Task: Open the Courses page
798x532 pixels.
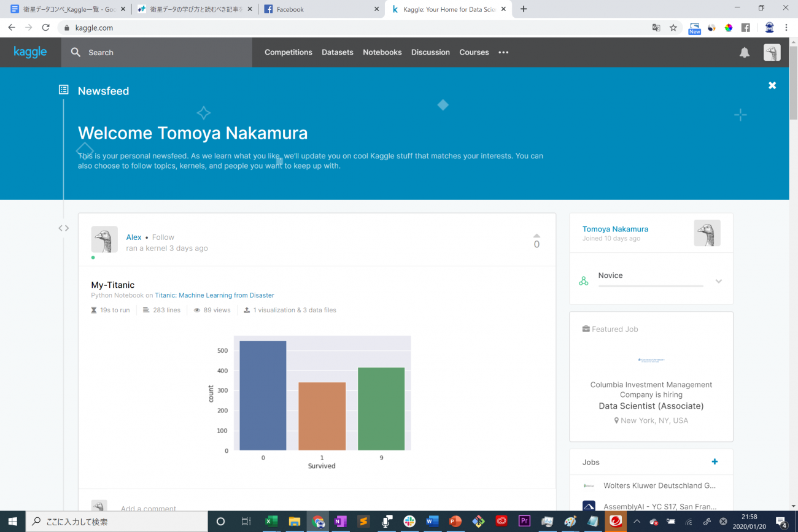Action: [474, 52]
